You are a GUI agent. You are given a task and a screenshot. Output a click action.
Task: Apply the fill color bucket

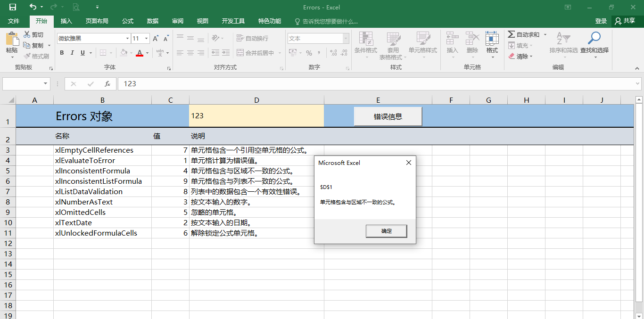[124, 53]
